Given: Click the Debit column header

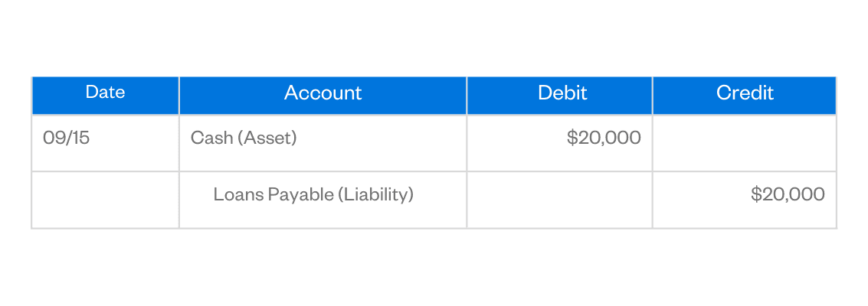Looking at the screenshot, I should pos(562,93).
